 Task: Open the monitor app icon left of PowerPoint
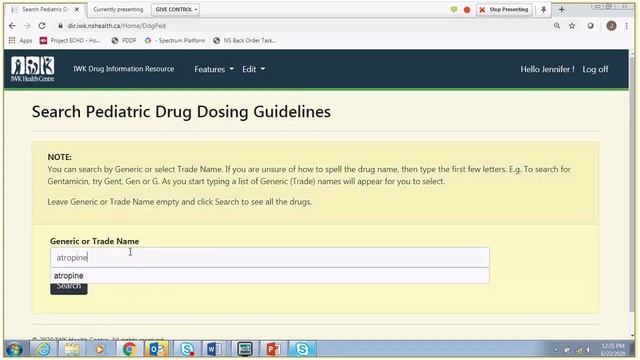pos(245,349)
